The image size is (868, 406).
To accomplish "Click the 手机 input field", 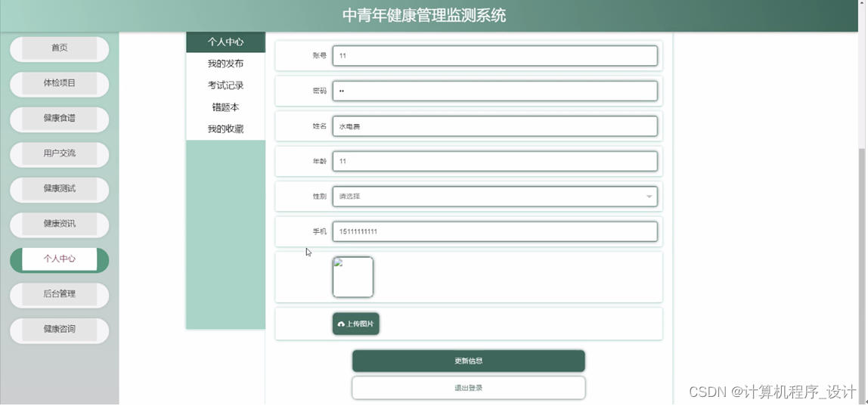I will (495, 231).
